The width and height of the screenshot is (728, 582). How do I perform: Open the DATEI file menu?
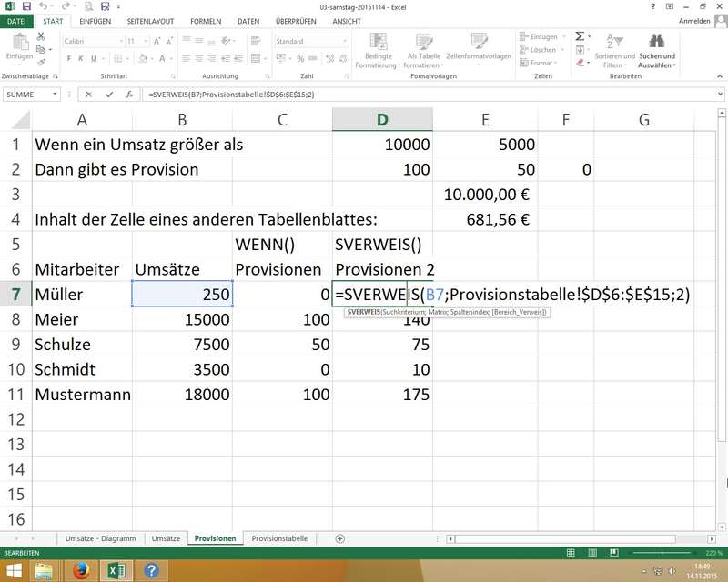(16, 20)
